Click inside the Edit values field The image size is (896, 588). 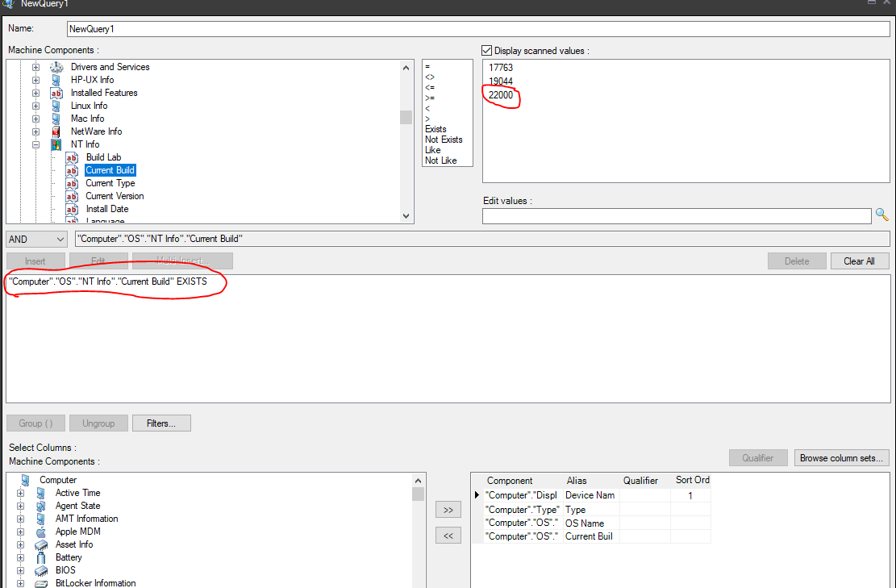677,215
